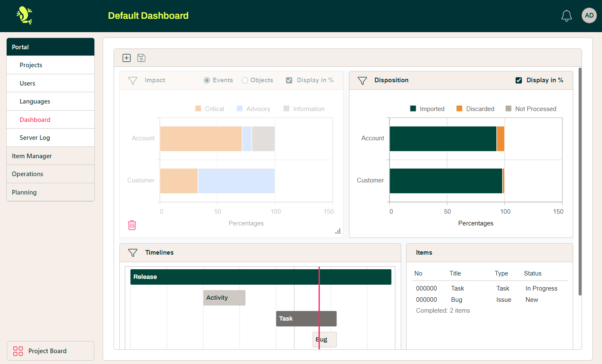
Task: Select the Objects radio button
Action: [x=245, y=81]
